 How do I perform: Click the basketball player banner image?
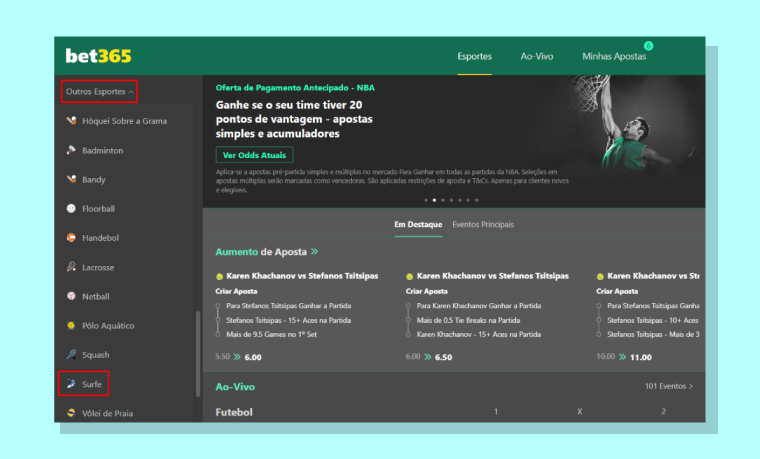635,126
